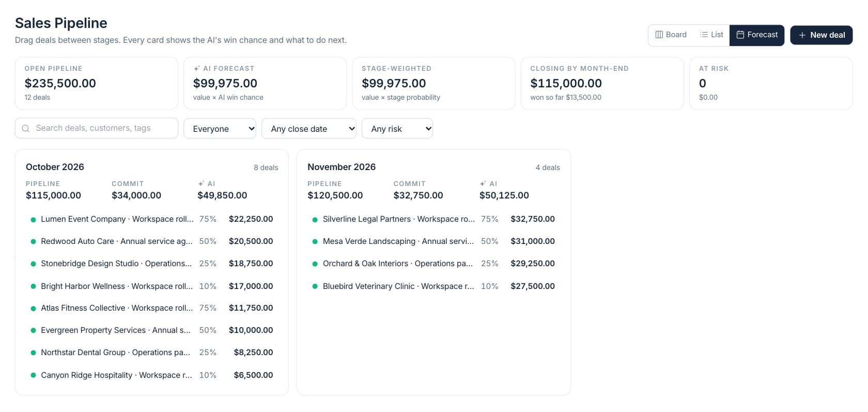Screen dimensions: 868x412
Task: Open the Any risk dropdown
Action: coord(397,129)
